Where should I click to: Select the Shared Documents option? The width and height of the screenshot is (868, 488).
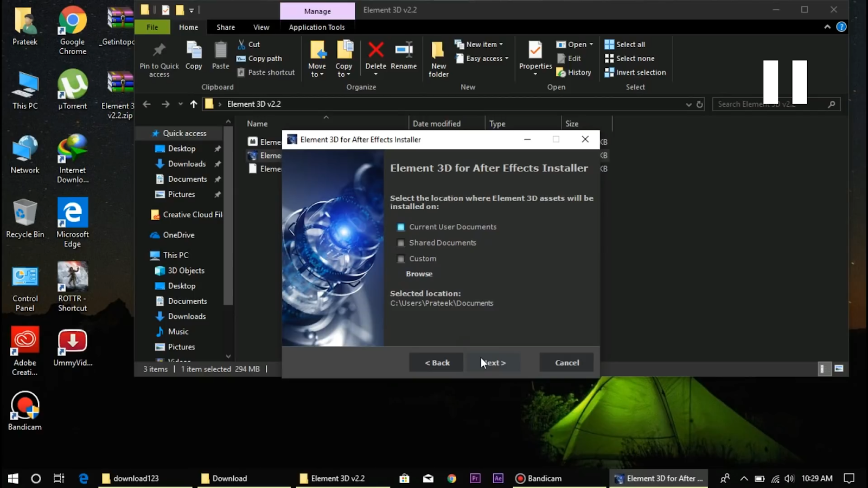[400, 243]
